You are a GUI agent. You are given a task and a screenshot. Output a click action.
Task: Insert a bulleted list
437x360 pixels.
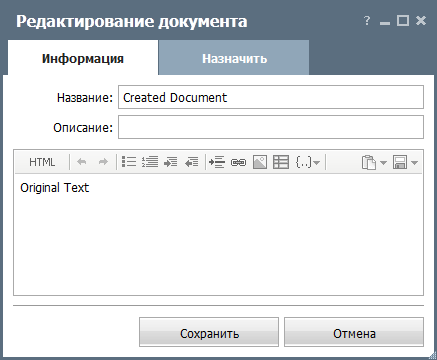129,162
